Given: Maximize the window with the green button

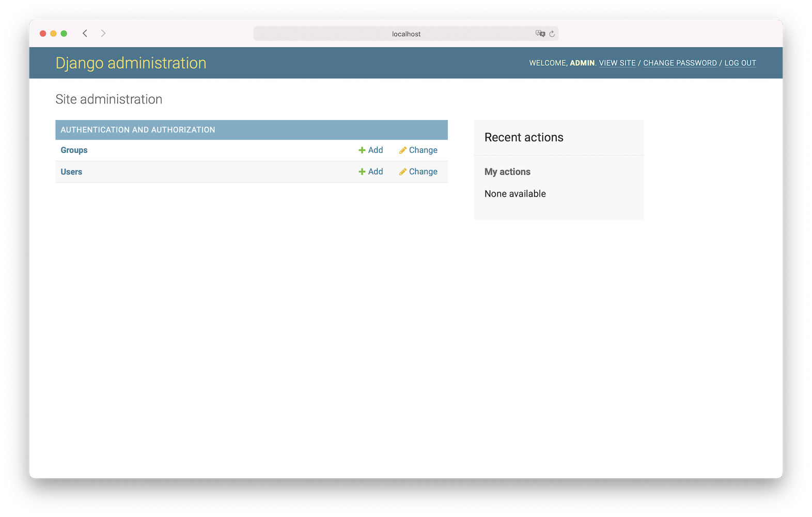Looking at the screenshot, I should (x=64, y=34).
